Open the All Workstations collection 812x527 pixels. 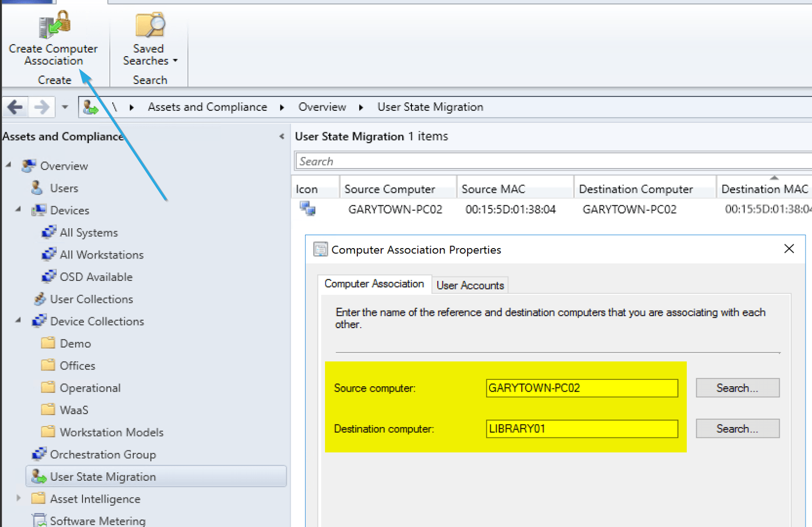[x=101, y=255]
